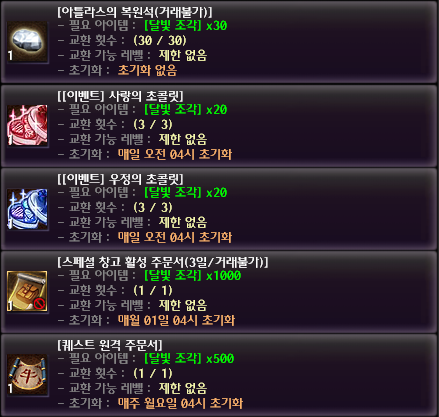
Task: Click the 초기화 없음 reset text
Action: 147,70
